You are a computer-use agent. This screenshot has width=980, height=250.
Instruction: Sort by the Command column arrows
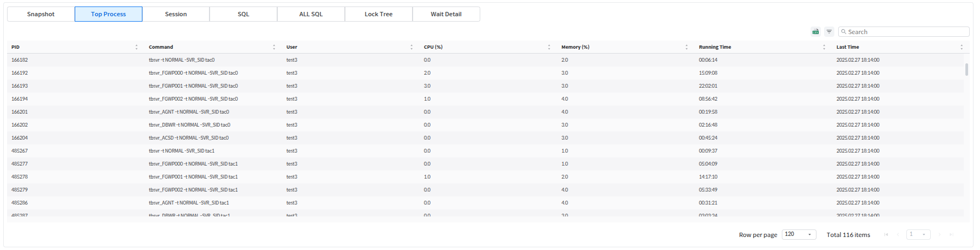274,47
